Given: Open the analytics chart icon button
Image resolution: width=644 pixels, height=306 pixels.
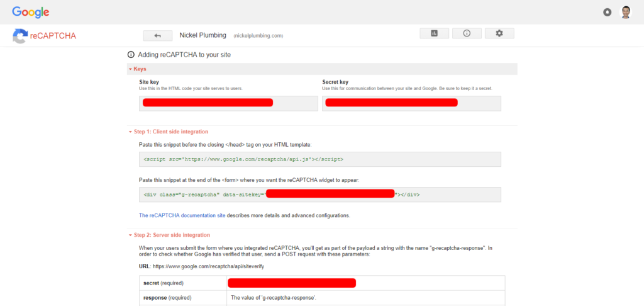Looking at the screenshot, I should pos(434,33).
